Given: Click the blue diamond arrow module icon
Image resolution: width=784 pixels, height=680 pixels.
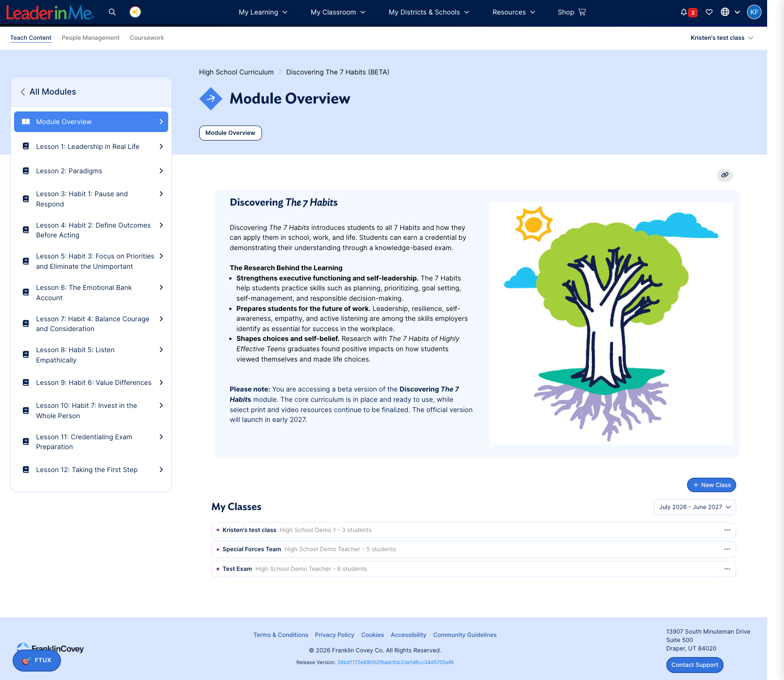Looking at the screenshot, I should 211,99.
